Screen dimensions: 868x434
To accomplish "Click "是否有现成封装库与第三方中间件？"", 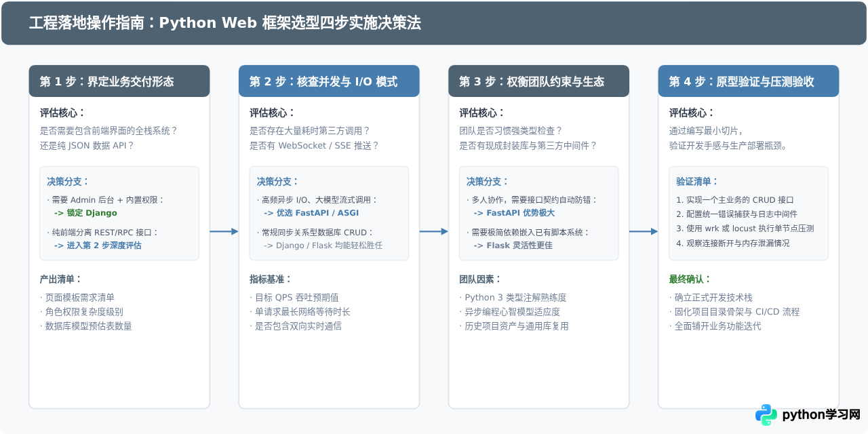I will [528, 145].
